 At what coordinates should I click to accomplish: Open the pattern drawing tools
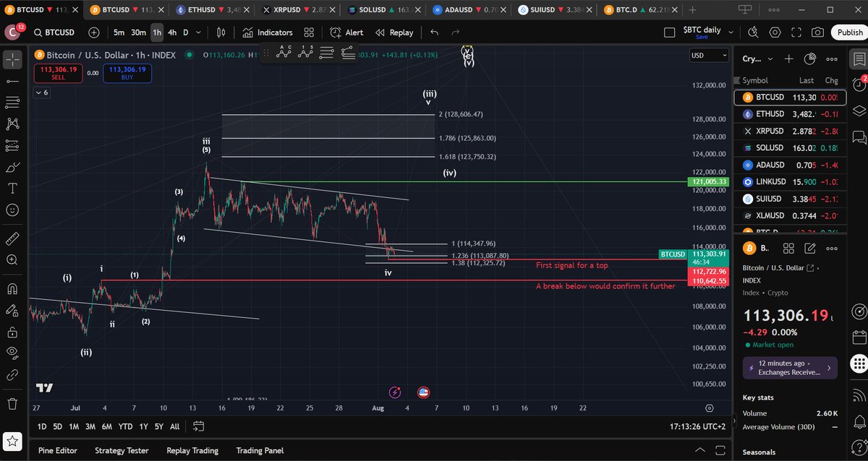(x=12, y=124)
